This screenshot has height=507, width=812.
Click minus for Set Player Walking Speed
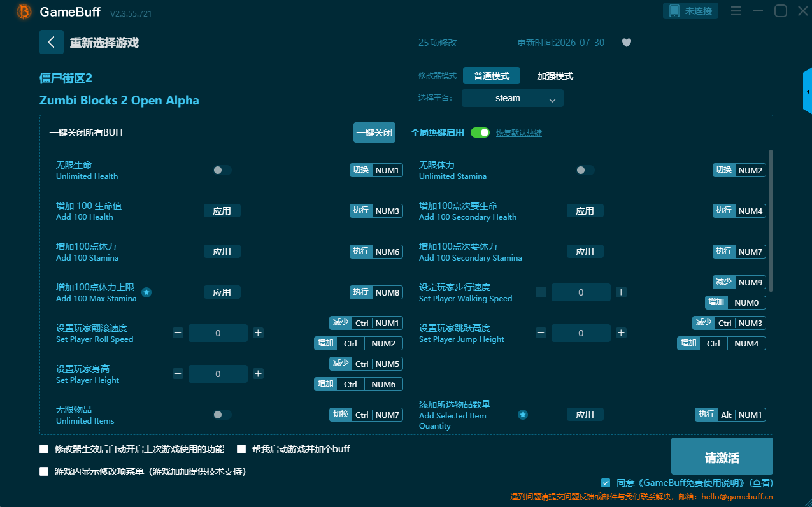pos(541,292)
